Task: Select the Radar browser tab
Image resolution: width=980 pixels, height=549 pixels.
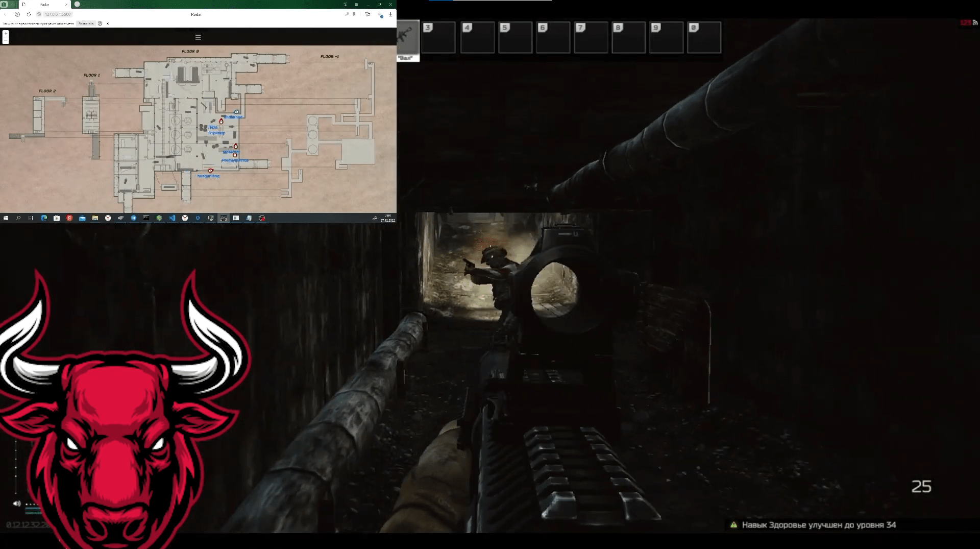Action: click(x=44, y=4)
